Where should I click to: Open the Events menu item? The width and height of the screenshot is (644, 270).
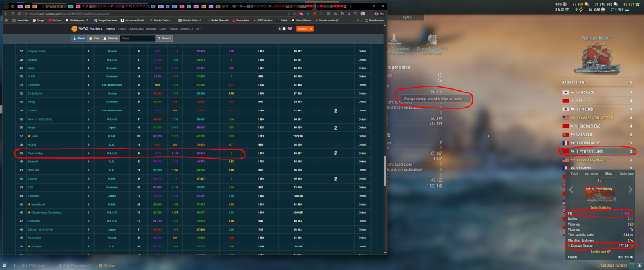point(122,29)
